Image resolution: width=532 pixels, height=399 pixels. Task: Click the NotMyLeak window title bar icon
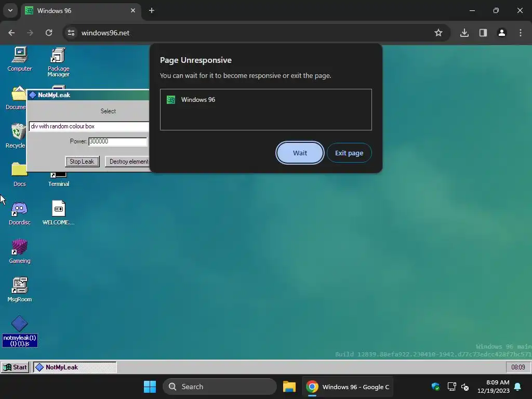[x=33, y=95]
